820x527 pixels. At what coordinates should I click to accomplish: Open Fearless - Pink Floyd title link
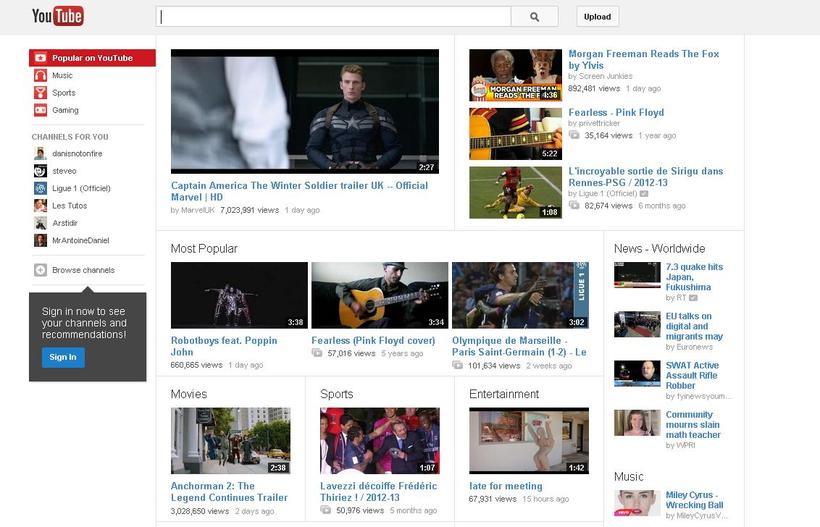point(616,112)
